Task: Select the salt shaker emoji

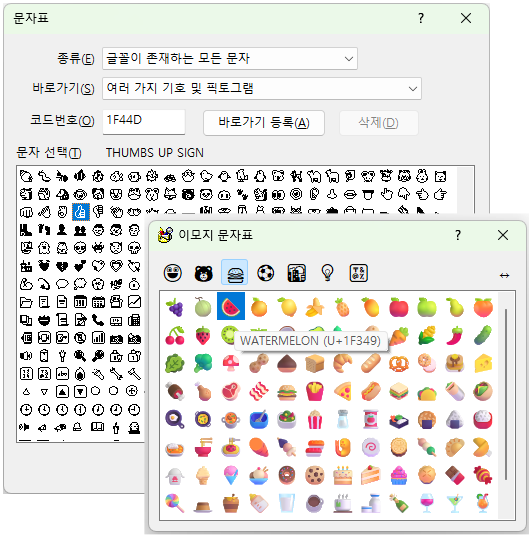Action: [343, 419]
